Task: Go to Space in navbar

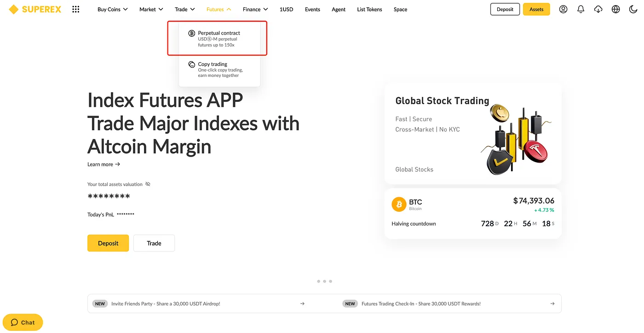Action: click(x=400, y=9)
